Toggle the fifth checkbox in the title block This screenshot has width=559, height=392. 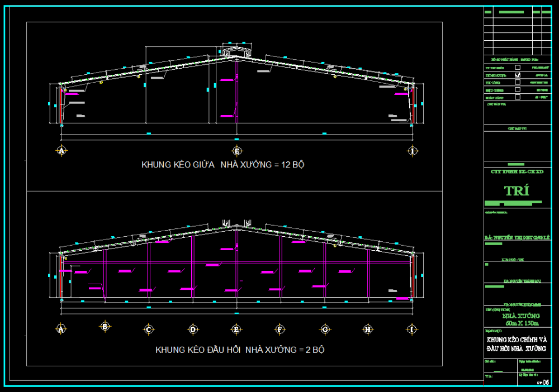[x=518, y=97]
